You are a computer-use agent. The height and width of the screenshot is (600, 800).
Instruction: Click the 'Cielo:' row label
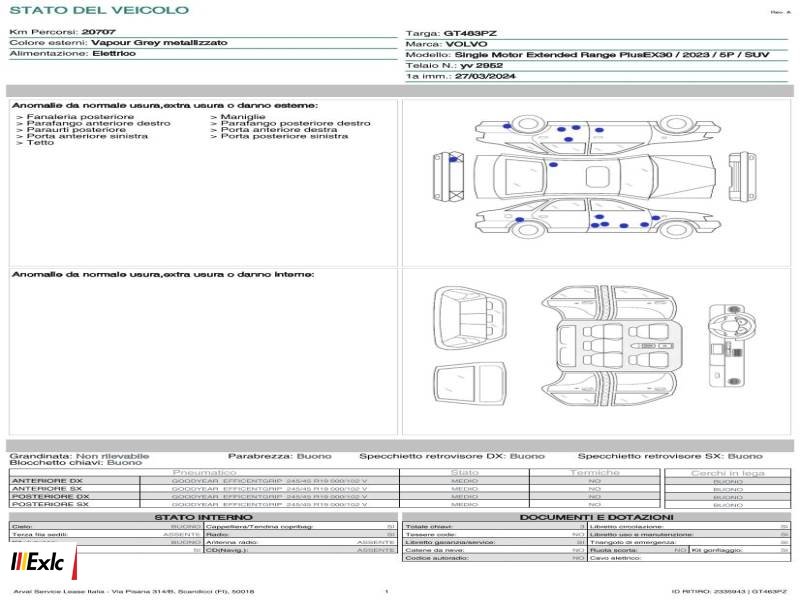[x=21, y=527]
